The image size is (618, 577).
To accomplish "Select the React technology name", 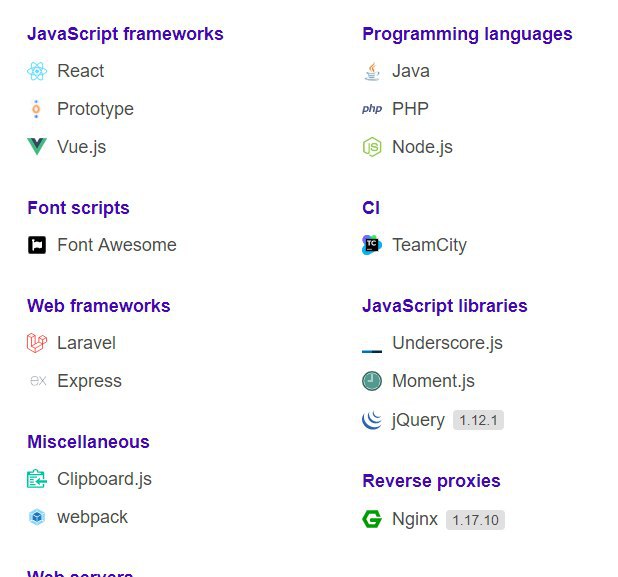I will tap(81, 71).
